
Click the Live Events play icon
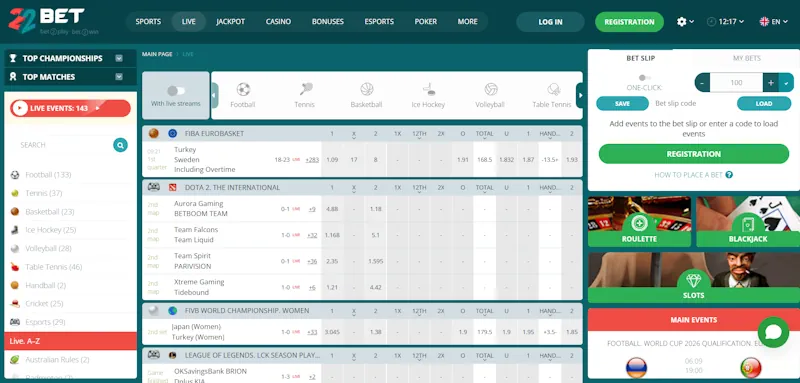20,108
